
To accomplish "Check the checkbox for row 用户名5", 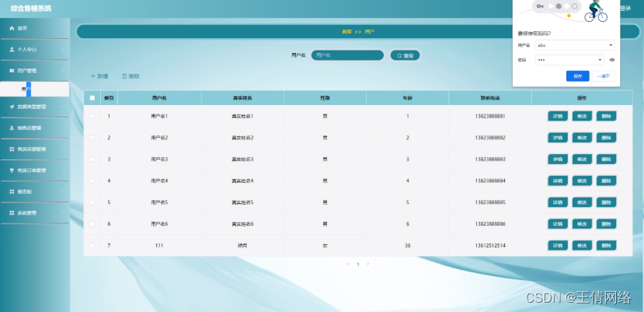I will (92, 202).
